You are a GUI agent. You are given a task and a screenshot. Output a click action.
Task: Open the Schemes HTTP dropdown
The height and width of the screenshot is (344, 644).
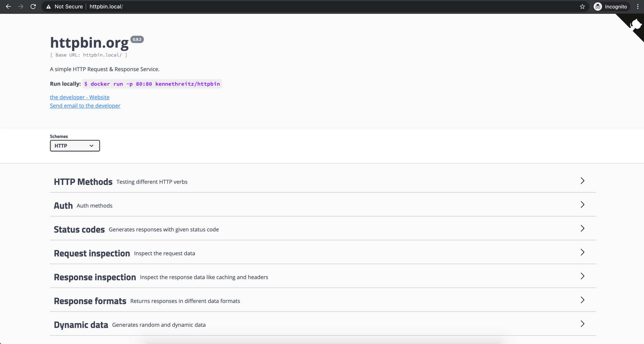tap(75, 146)
